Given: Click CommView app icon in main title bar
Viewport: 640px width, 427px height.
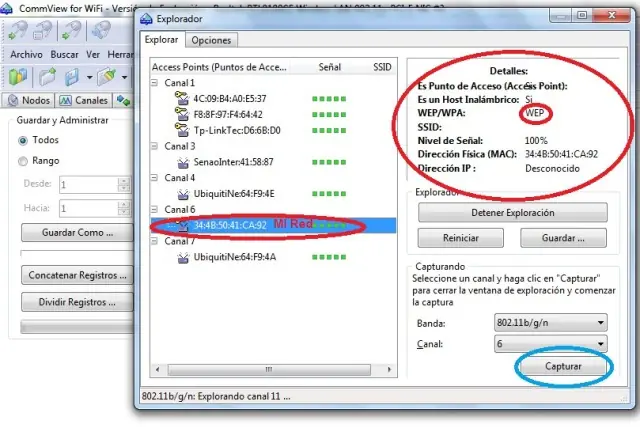Looking at the screenshot, I should (x=6, y=9).
